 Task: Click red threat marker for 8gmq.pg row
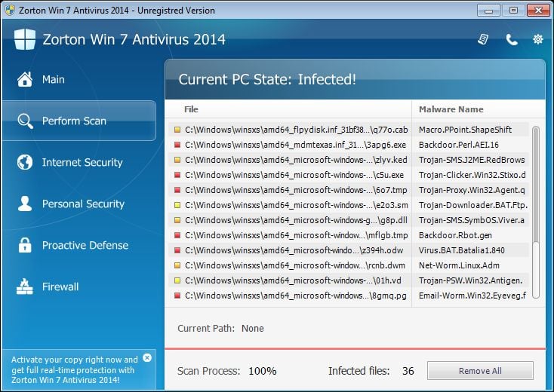coord(177,296)
